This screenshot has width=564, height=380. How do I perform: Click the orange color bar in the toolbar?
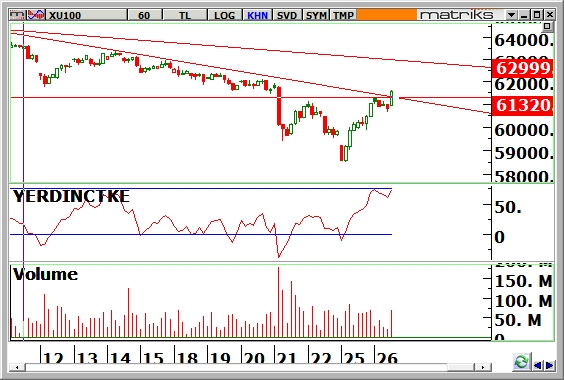click(x=386, y=15)
